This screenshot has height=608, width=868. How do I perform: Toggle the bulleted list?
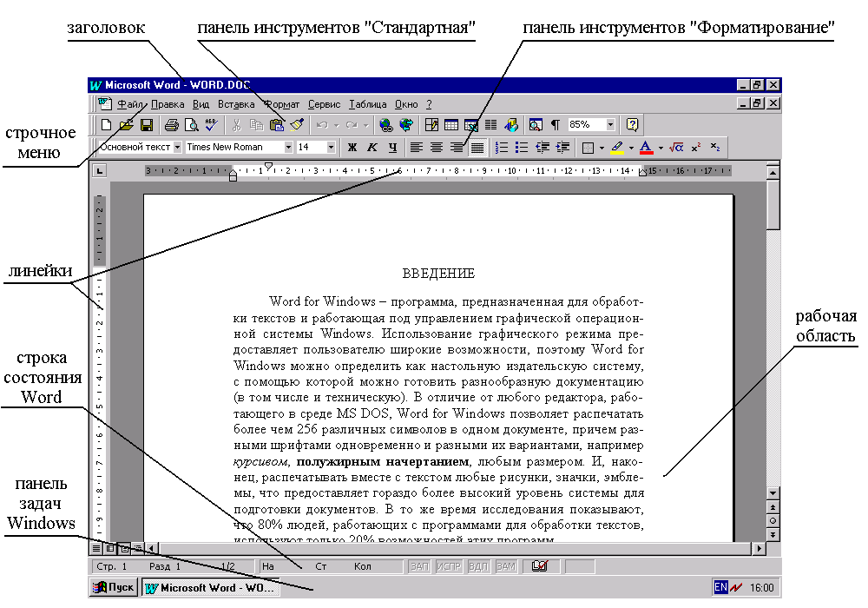(x=522, y=148)
